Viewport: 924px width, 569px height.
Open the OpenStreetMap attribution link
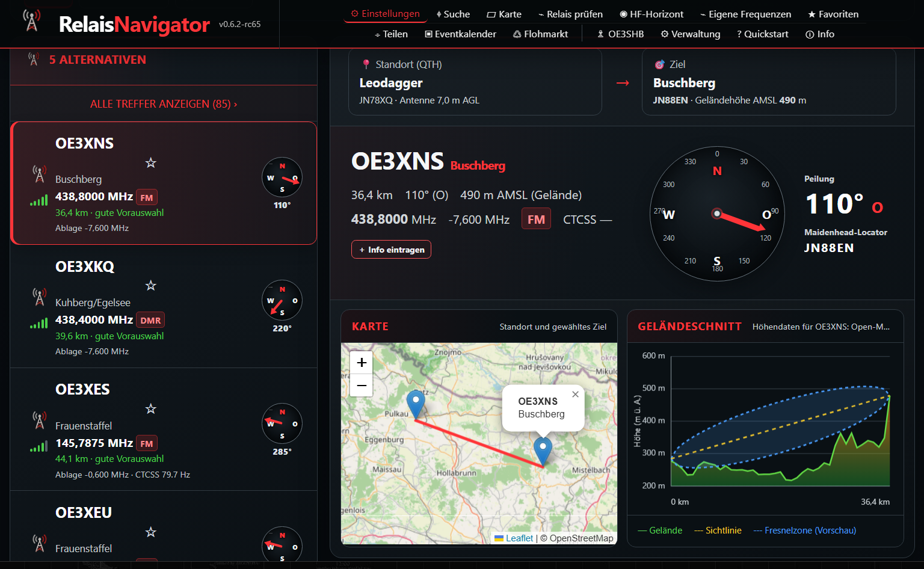coord(581,538)
